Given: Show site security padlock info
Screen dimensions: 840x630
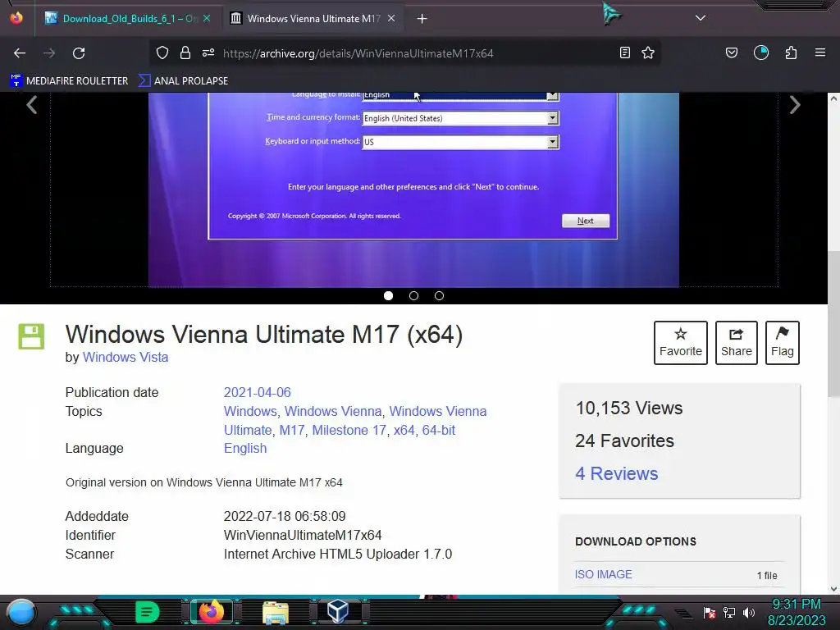Looking at the screenshot, I should 185,52.
